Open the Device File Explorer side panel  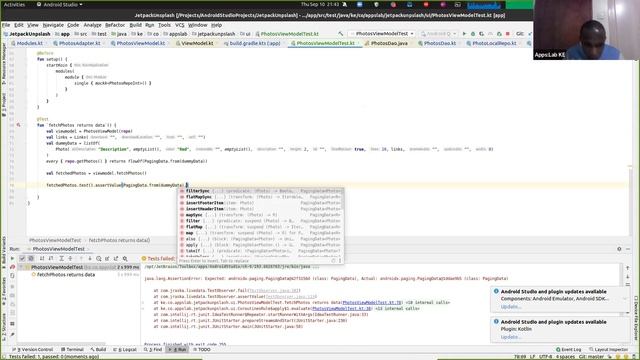pyautogui.click(x=636, y=318)
